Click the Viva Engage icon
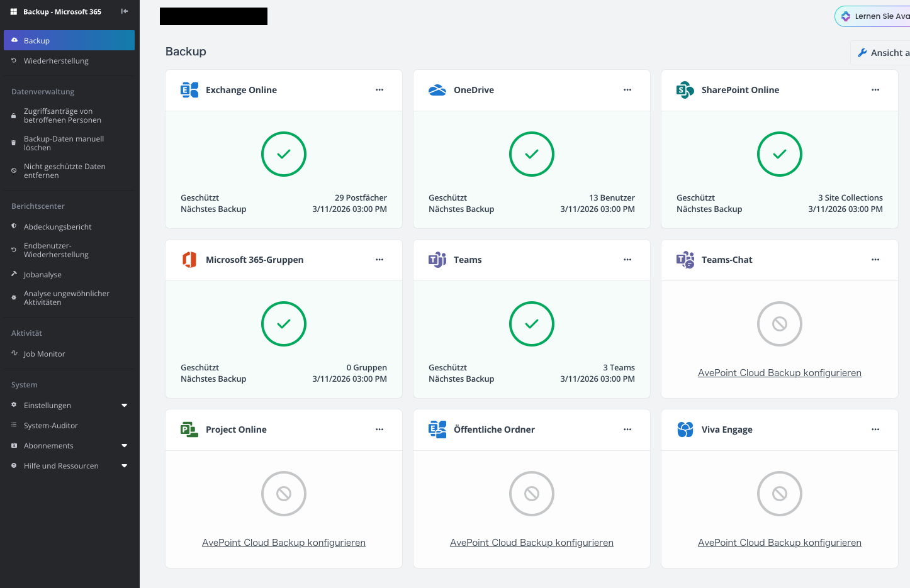The width and height of the screenshot is (910, 588). click(x=685, y=430)
